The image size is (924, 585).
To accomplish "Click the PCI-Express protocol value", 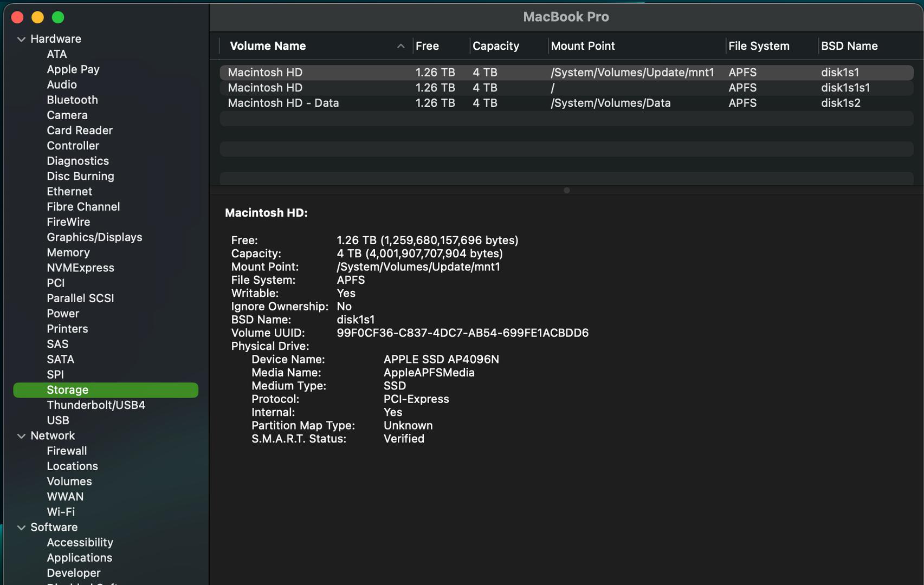I will click(x=416, y=399).
